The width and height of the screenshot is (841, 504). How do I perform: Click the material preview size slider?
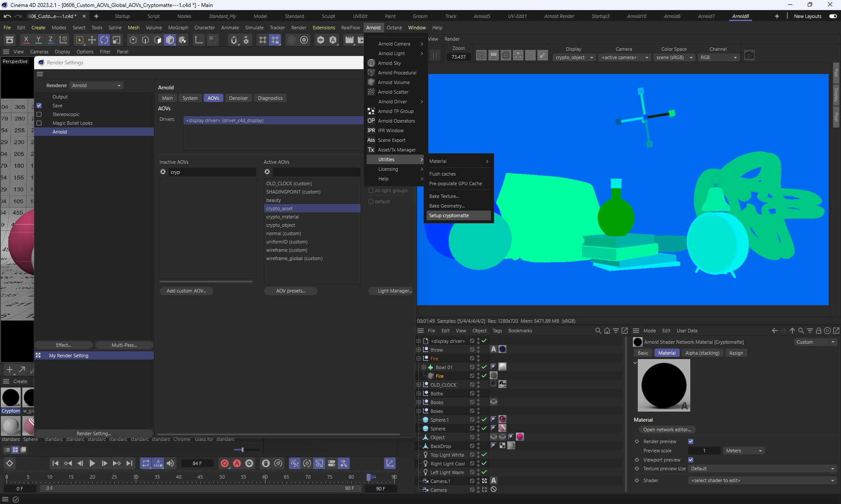pyautogui.click(x=242, y=450)
